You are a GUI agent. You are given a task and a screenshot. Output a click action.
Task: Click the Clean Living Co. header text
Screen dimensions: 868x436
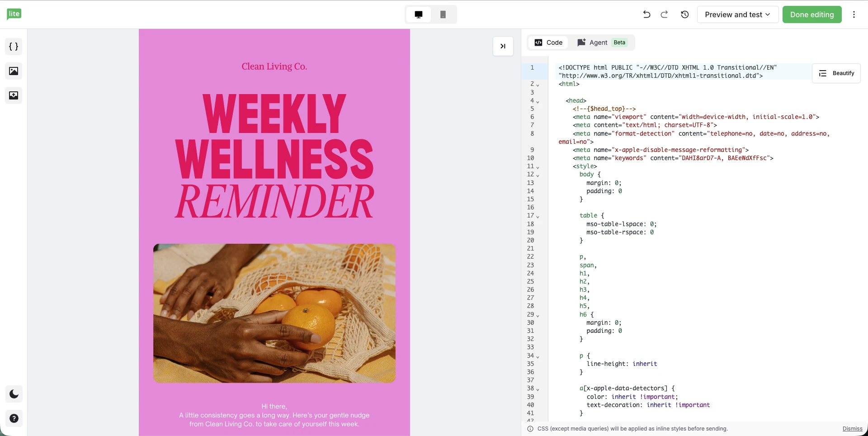274,66
